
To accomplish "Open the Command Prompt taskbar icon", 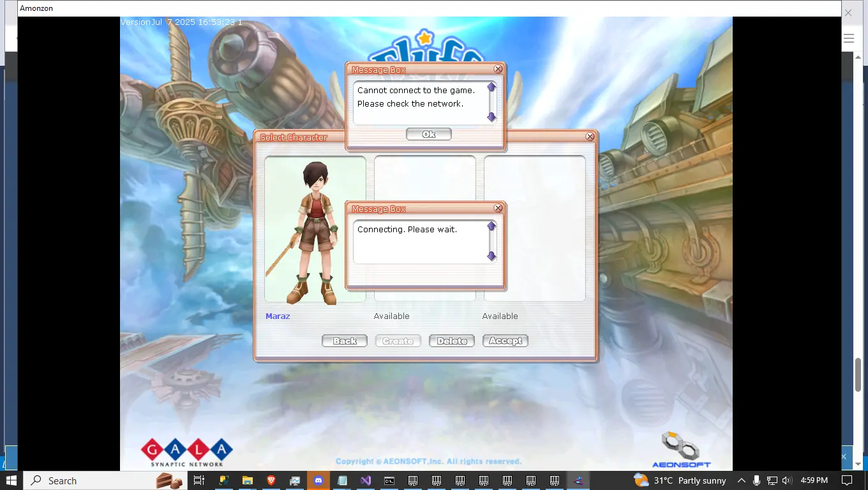I will (x=389, y=480).
